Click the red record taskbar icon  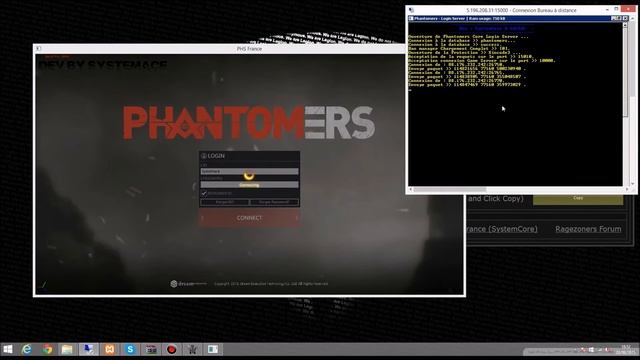click(x=172, y=349)
